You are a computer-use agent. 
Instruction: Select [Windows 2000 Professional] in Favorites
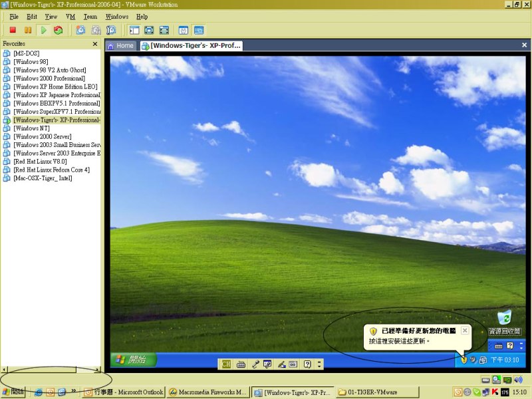49,78
